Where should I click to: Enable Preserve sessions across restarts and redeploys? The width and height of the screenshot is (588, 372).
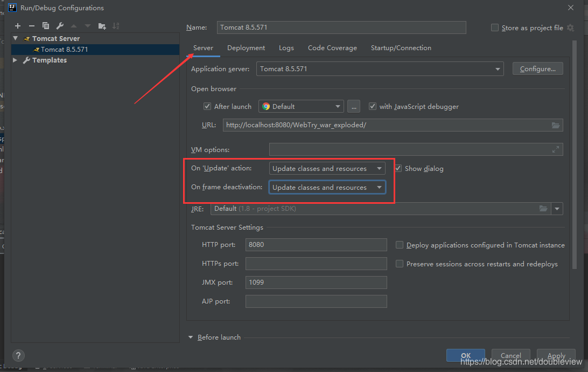pyautogui.click(x=400, y=264)
